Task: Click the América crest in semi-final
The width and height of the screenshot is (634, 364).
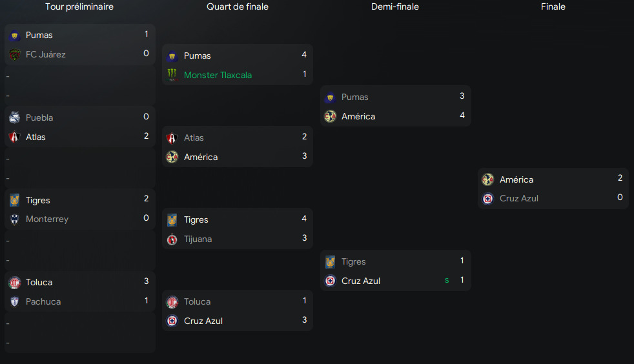Action: [330, 117]
